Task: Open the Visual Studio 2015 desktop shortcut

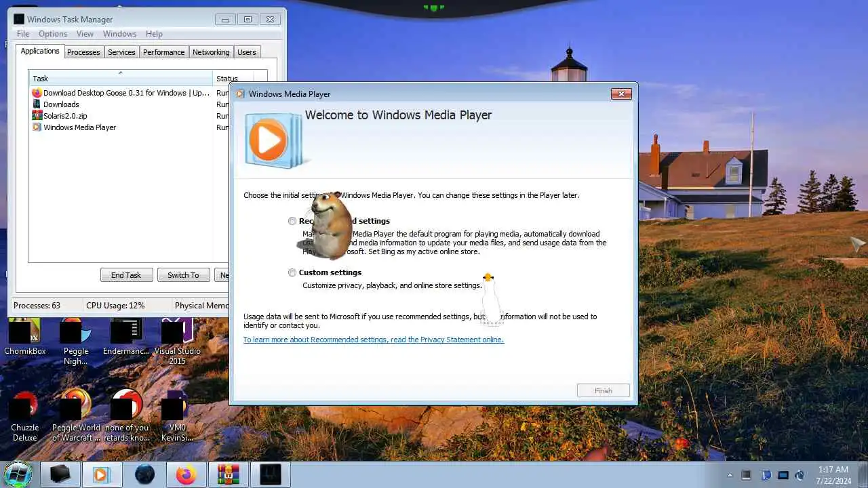Action: point(178,342)
